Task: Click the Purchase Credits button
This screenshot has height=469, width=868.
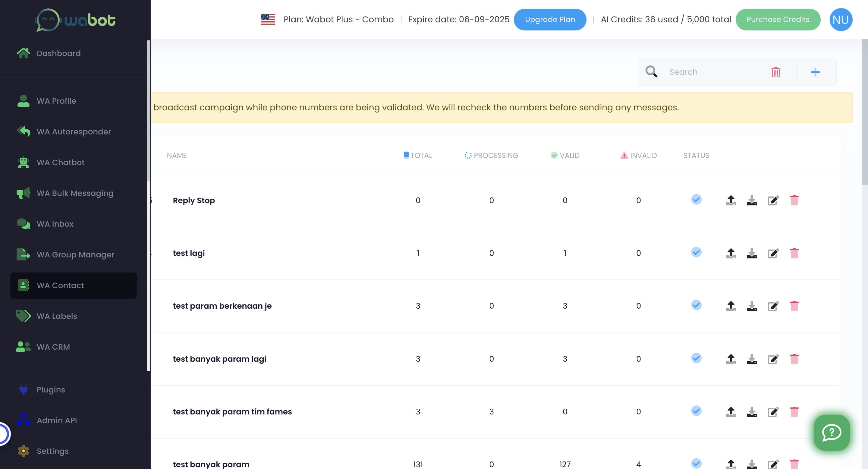Action: 777,20
